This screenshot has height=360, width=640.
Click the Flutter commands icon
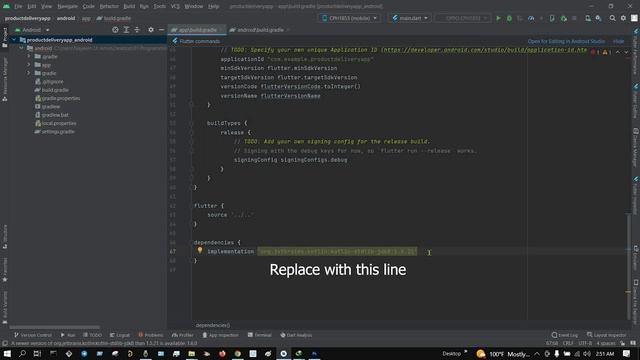[175, 41]
